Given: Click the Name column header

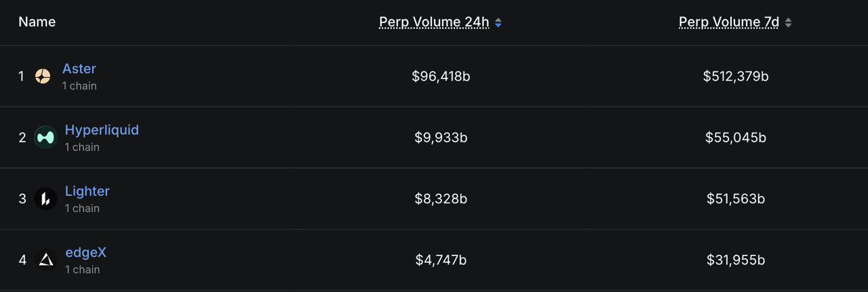Looking at the screenshot, I should point(37,22).
